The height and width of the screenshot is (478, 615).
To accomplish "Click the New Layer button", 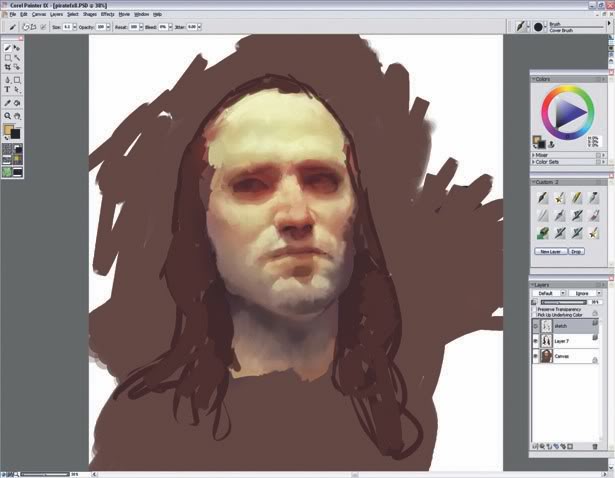I will coord(551,251).
